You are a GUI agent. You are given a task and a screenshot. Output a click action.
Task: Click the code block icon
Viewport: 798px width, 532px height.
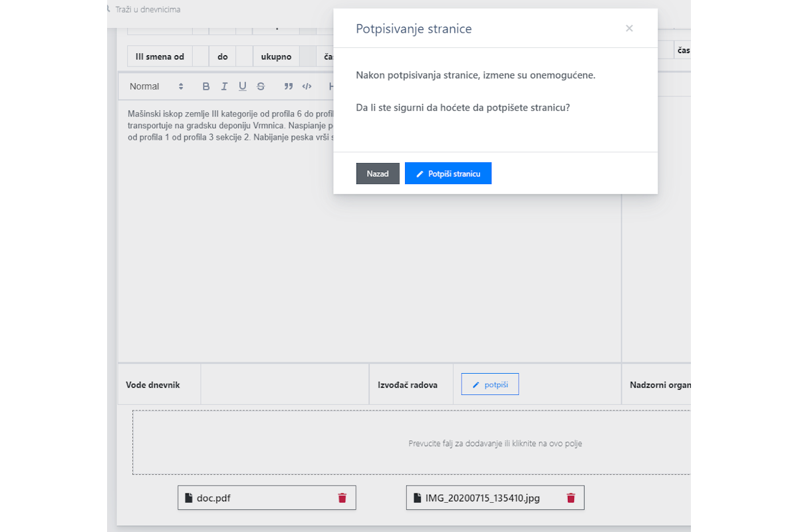(x=307, y=86)
